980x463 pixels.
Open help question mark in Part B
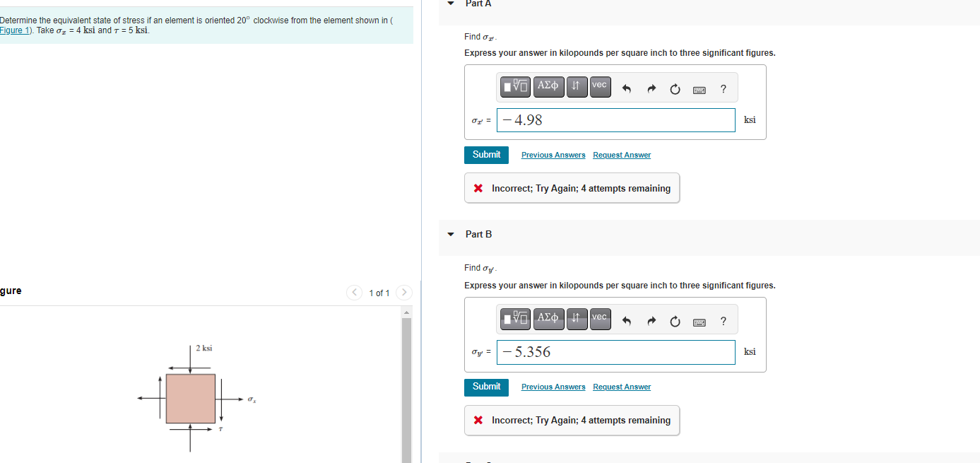pyautogui.click(x=723, y=321)
